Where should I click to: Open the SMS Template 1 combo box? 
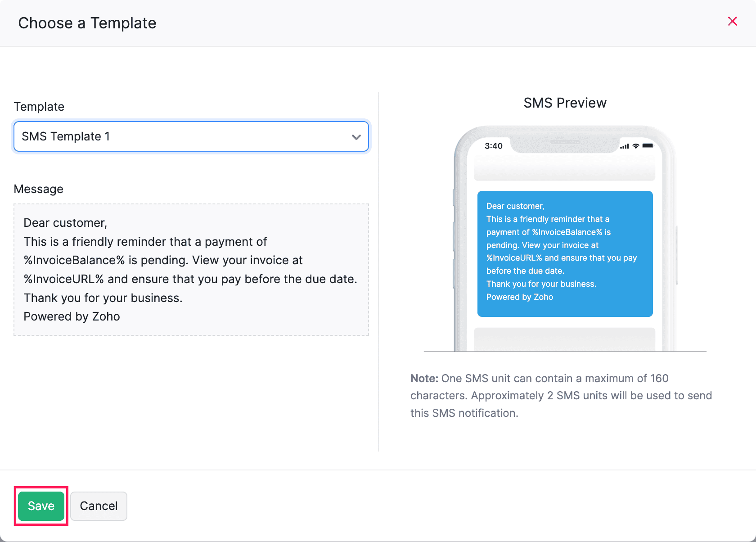[180, 136]
